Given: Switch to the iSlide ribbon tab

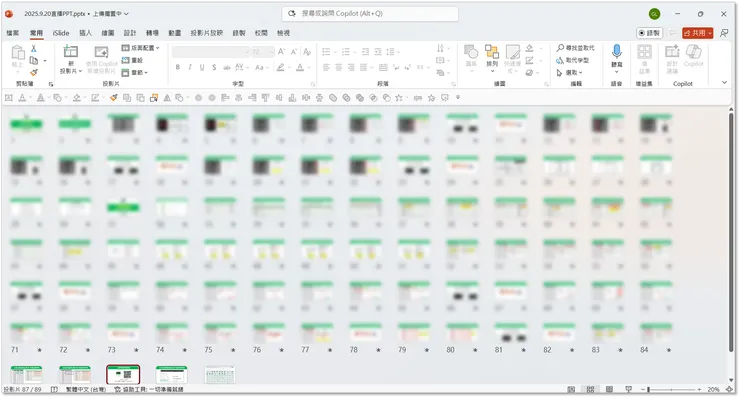Looking at the screenshot, I should (61, 33).
